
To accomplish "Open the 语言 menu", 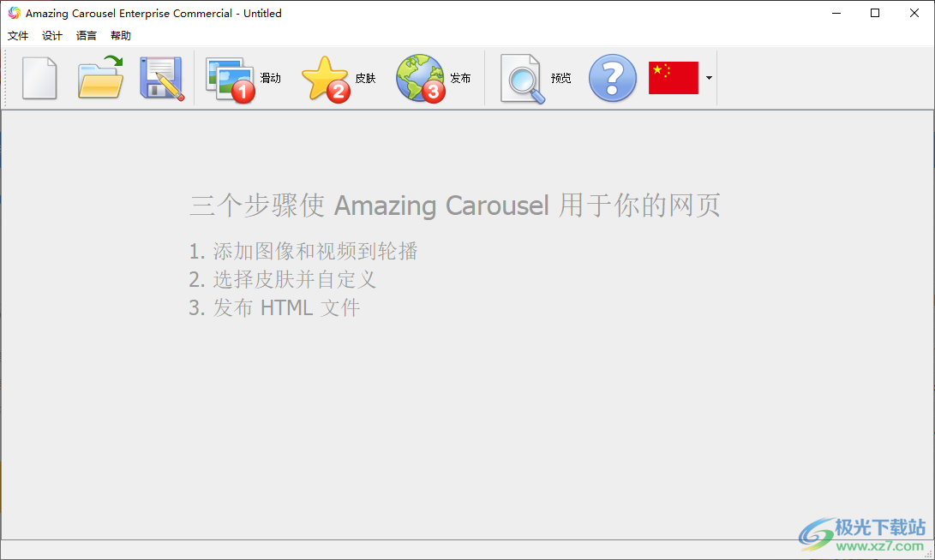I will [87, 36].
